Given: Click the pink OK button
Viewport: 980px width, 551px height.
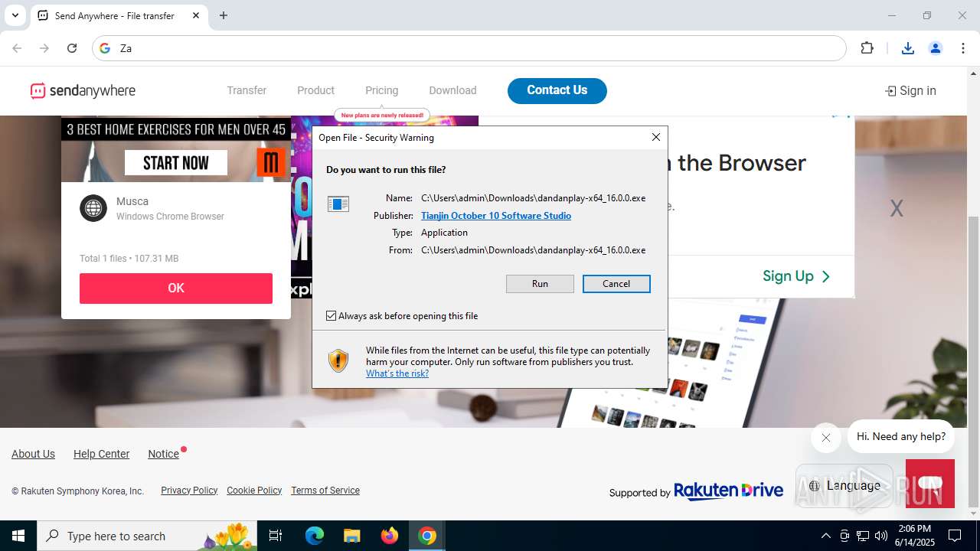Looking at the screenshot, I should pyautogui.click(x=176, y=289).
